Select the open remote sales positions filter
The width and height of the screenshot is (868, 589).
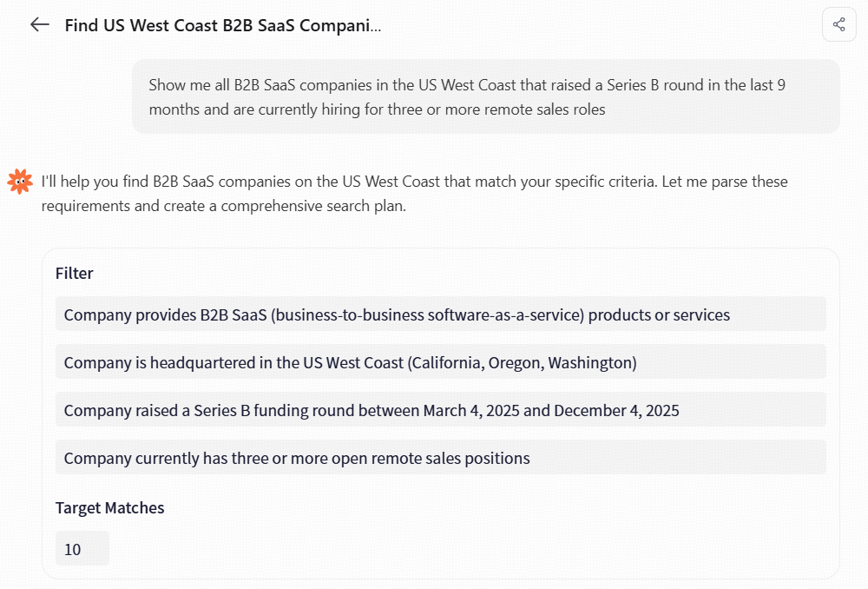440,458
